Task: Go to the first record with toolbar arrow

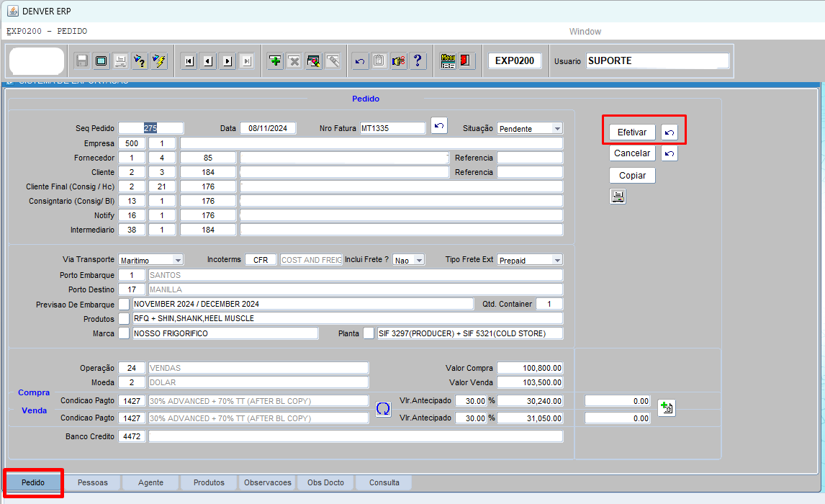Action: [x=189, y=61]
